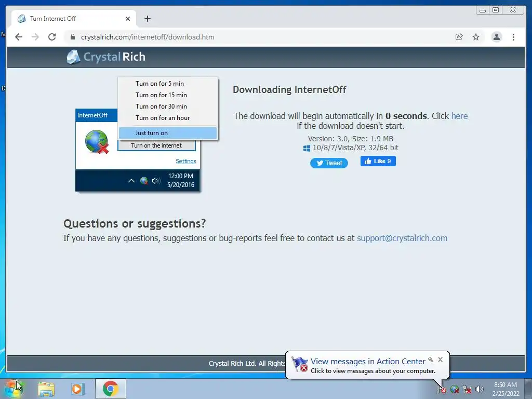Click the Facebook Like 9 button
The height and width of the screenshot is (399, 532).
point(378,161)
